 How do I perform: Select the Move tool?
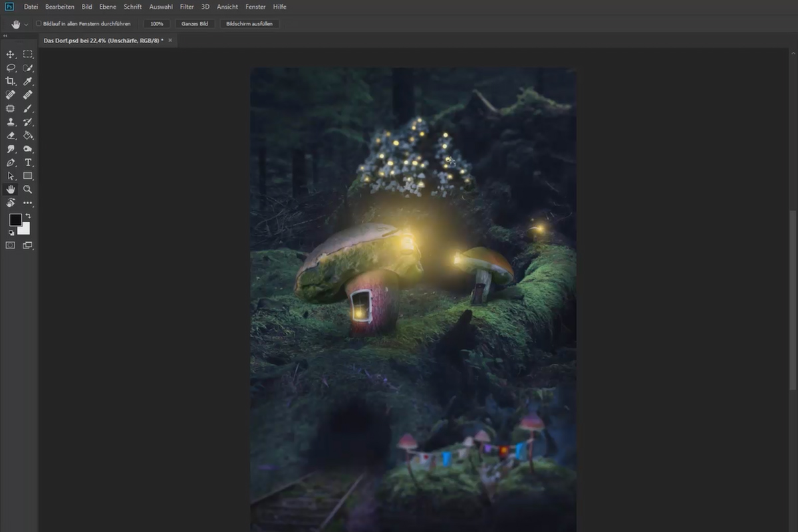(x=11, y=55)
